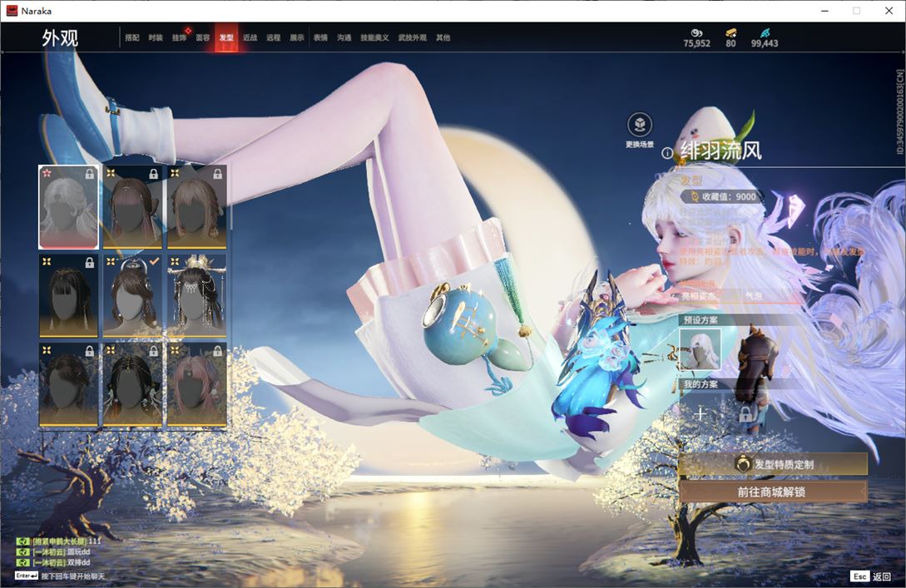Click the 预设方案 section label
Viewport: 906px width, 588px height.
[x=701, y=319]
